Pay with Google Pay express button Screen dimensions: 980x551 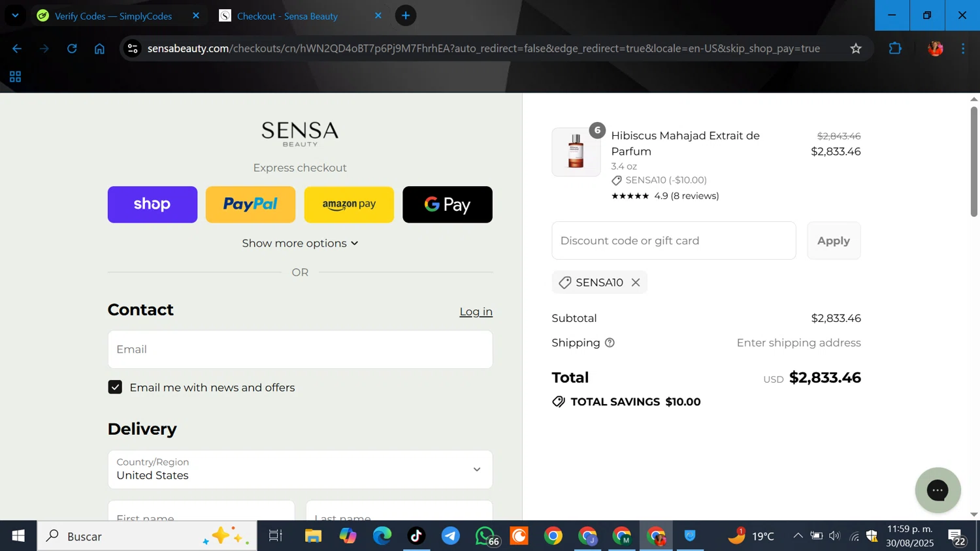click(x=448, y=204)
